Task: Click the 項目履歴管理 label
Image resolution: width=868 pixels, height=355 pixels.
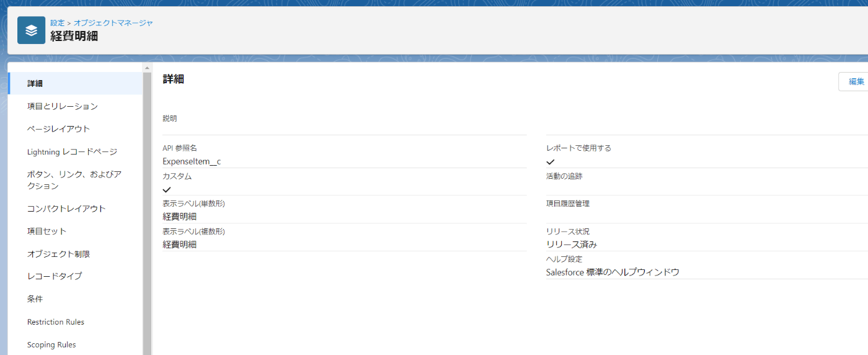Action: pos(568,204)
